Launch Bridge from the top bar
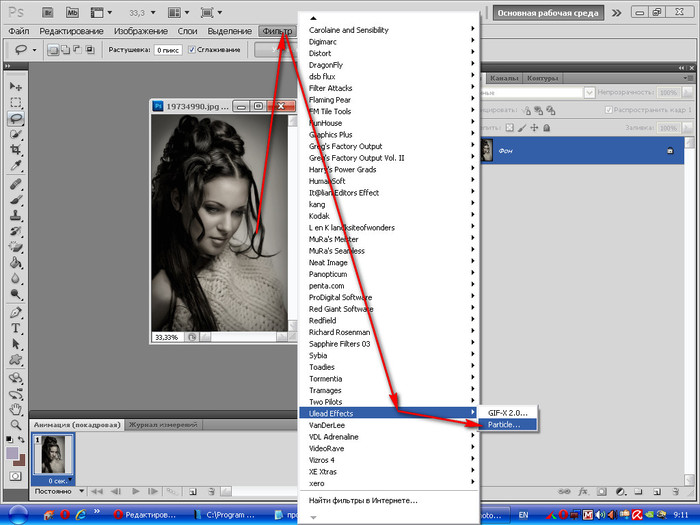The image size is (700, 525). click(48, 12)
